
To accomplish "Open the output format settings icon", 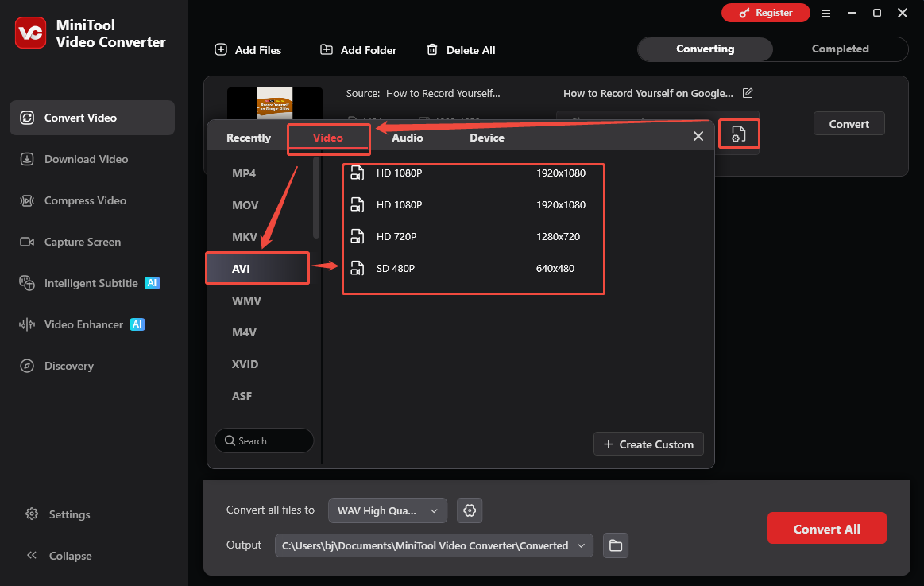I will pos(738,134).
